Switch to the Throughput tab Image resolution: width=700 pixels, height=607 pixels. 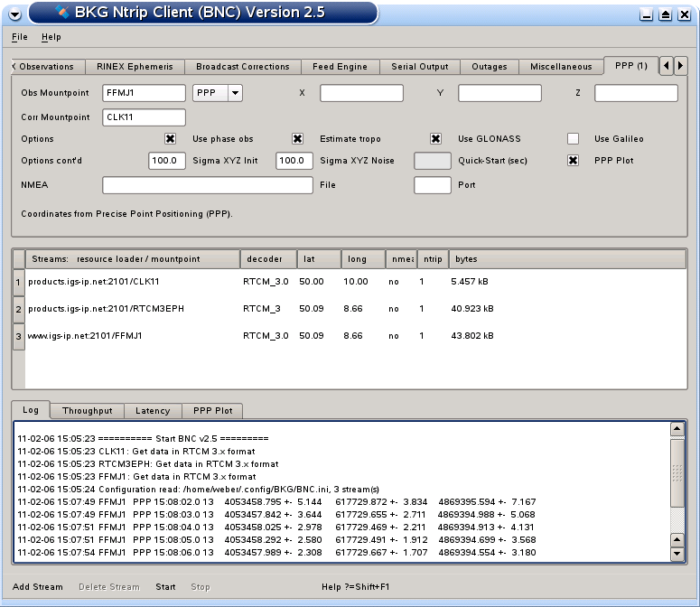[88, 411]
